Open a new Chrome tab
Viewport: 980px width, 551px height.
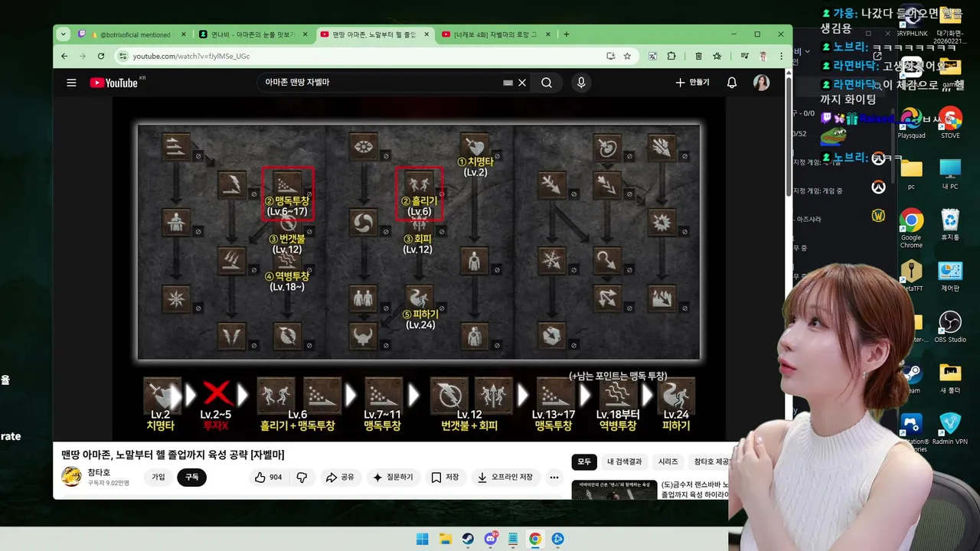[x=567, y=34]
